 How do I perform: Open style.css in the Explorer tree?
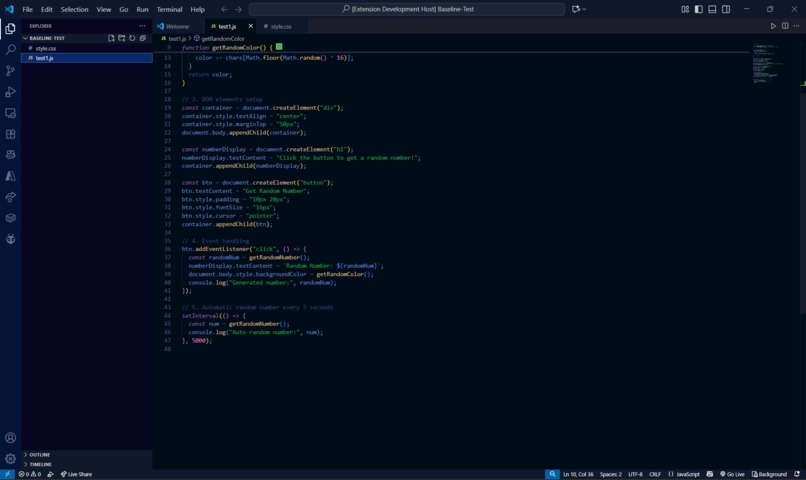(87, 48)
